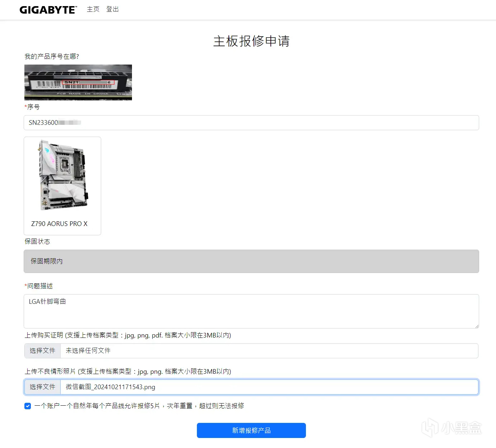Choose a file for purchase proof upload
496x448 pixels.
[x=42, y=351]
